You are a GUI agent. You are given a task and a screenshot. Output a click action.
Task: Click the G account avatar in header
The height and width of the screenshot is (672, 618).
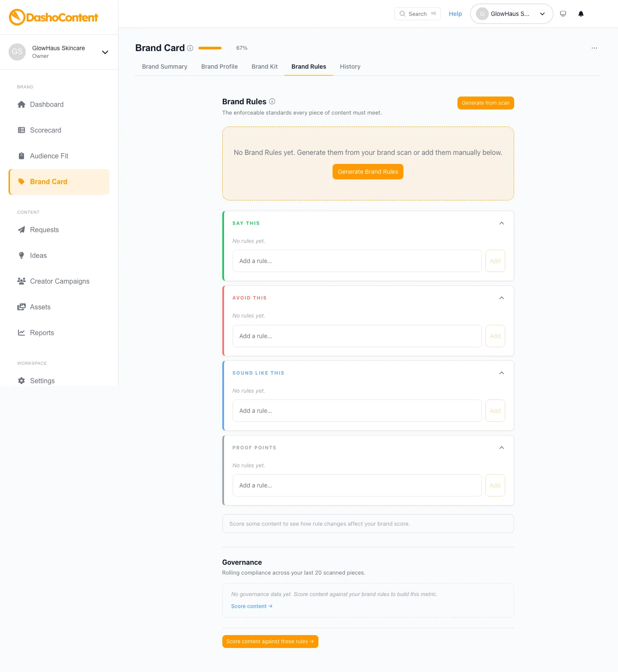pyautogui.click(x=482, y=14)
